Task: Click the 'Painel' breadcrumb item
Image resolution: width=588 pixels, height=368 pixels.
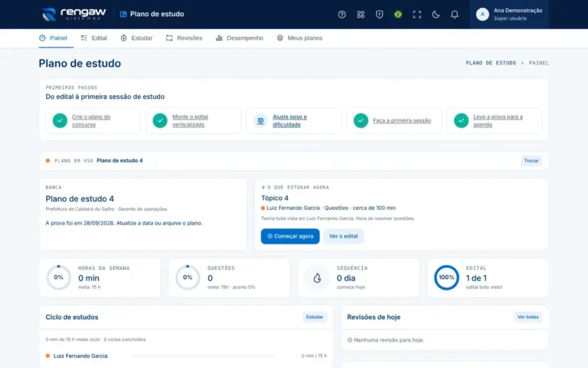Action: coord(538,63)
